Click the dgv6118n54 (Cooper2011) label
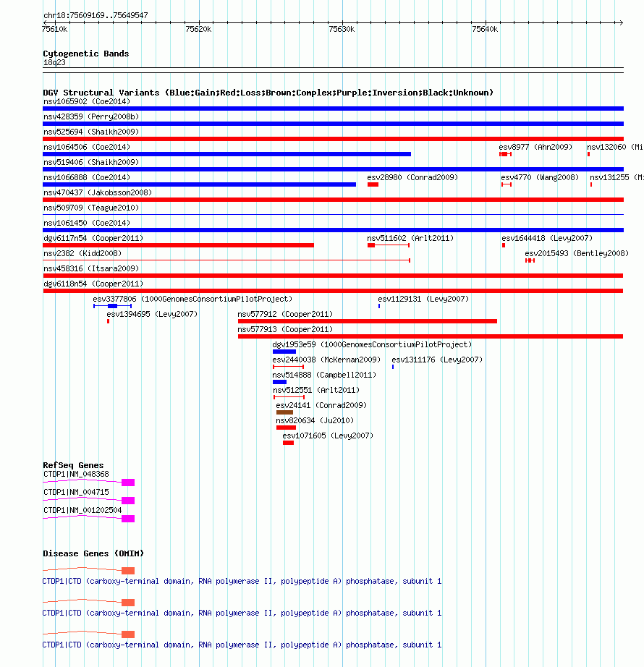The height and width of the screenshot is (667, 644). coord(93,284)
